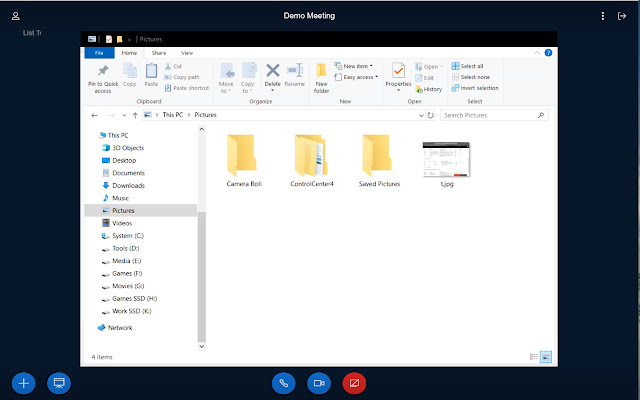Select Downloads in navigation pane
The width and height of the screenshot is (640, 400).
click(x=123, y=185)
